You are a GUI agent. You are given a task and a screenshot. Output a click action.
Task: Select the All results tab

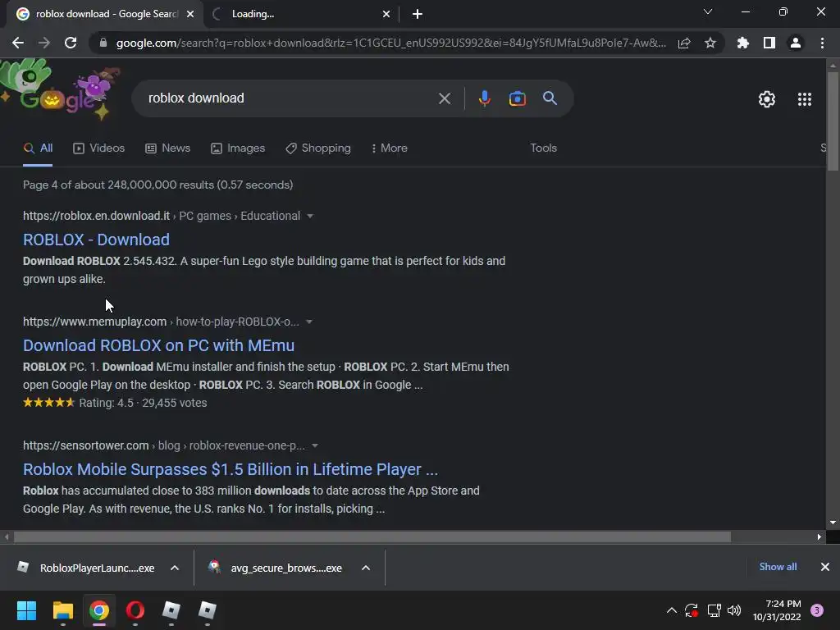[x=38, y=148]
